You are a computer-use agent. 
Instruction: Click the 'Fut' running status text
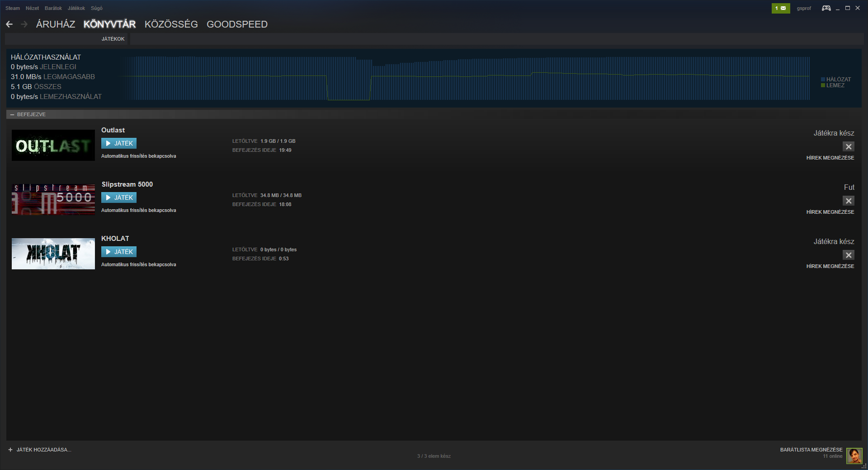[849, 187]
